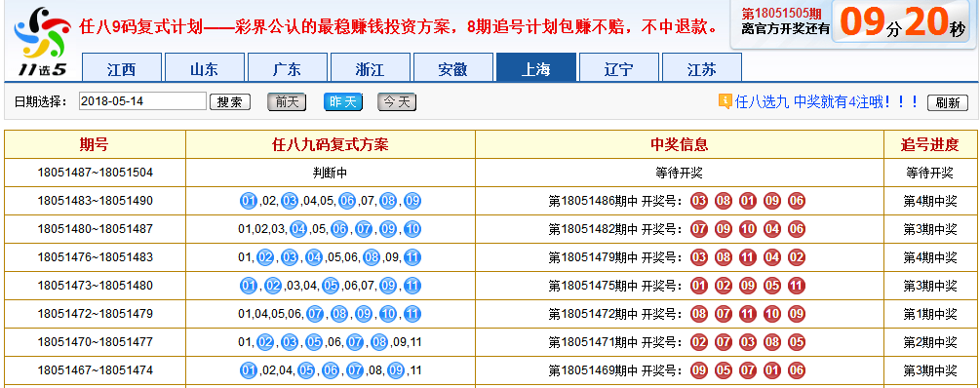This screenshot has width=980, height=388.
Task: Click red ball 06 of draw 18051486
Action: (x=797, y=201)
